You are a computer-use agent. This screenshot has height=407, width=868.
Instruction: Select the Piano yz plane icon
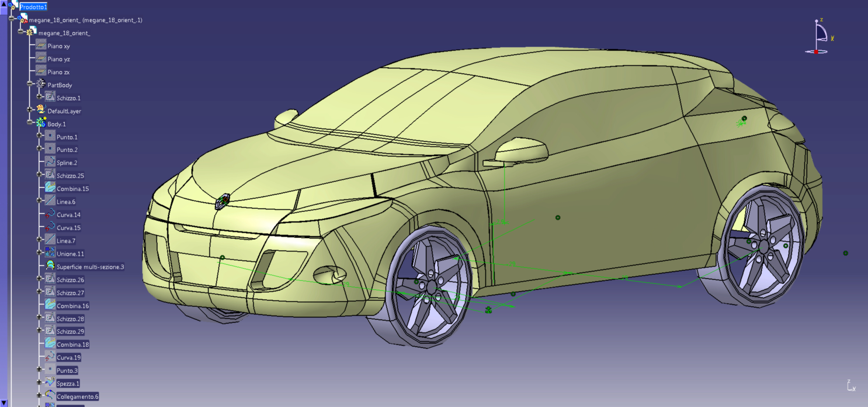(41, 58)
